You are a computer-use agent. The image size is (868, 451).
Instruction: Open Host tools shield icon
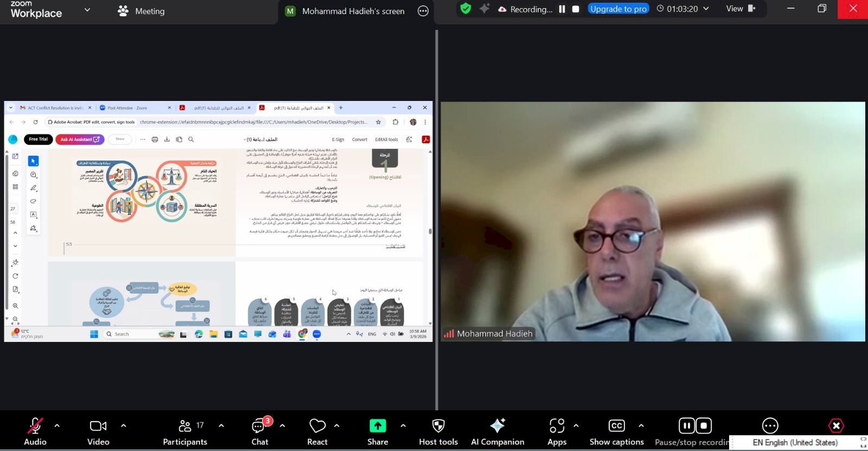pyautogui.click(x=438, y=427)
